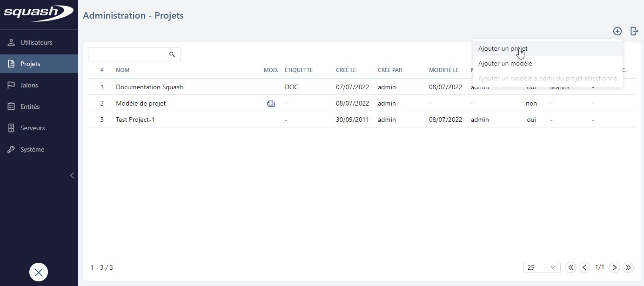644x286 pixels.
Task: Open the page size dropdown showing 25
Action: tap(542, 267)
